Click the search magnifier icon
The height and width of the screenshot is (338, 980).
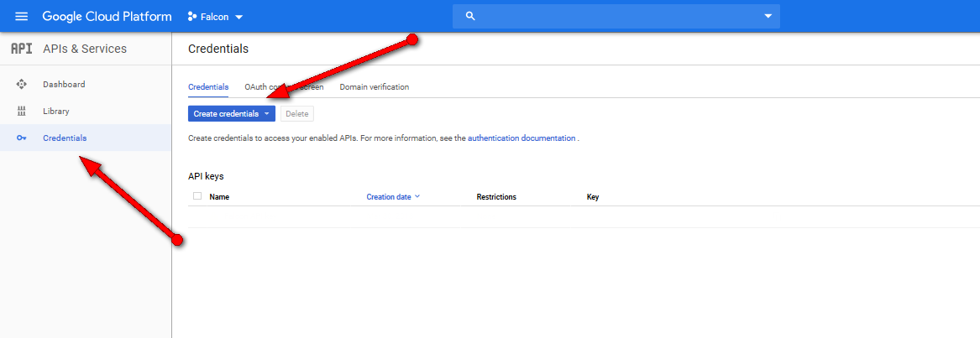click(x=470, y=16)
